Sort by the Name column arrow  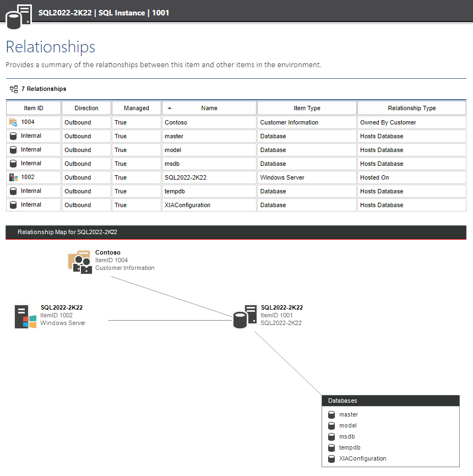pyautogui.click(x=170, y=108)
